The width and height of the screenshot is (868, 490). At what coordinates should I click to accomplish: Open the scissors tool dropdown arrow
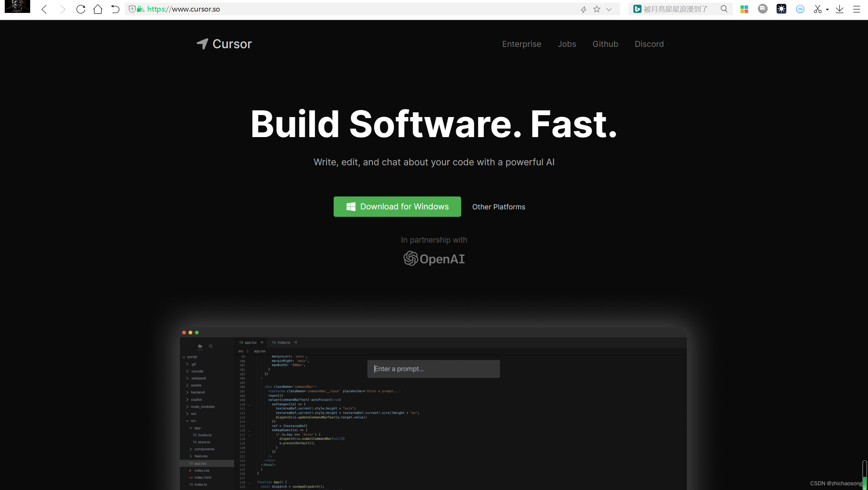tap(827, 10)
